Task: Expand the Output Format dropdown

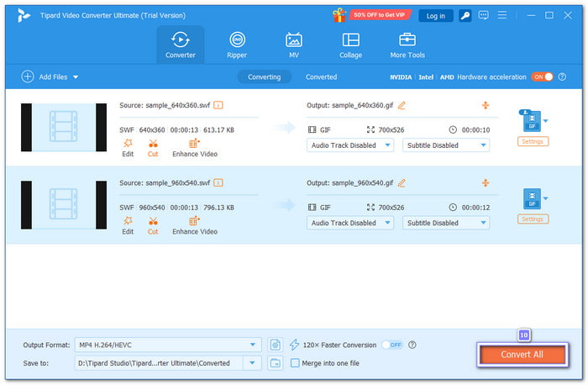Action: click(x=255, y=345)
